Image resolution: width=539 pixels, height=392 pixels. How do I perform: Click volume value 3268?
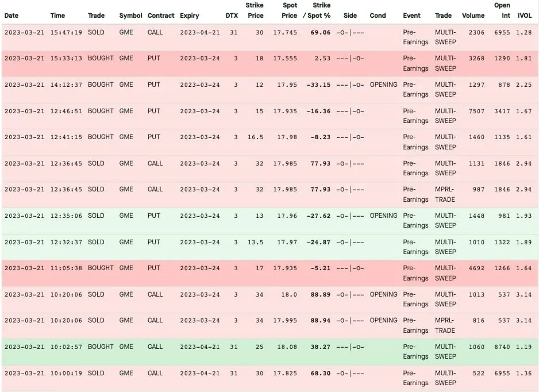[476, 59]
